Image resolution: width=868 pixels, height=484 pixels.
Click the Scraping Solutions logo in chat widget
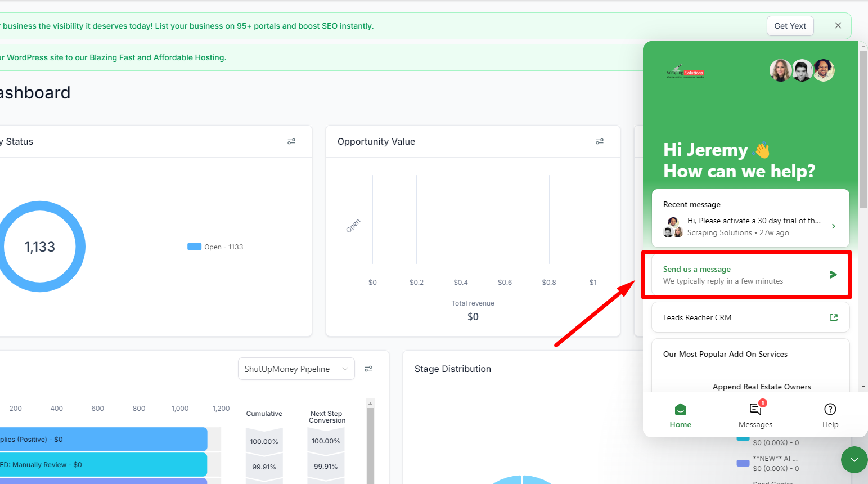(x=685, y=71)
